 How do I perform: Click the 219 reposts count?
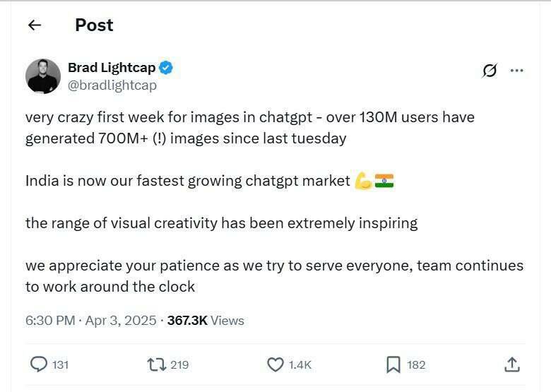[179, 365]
